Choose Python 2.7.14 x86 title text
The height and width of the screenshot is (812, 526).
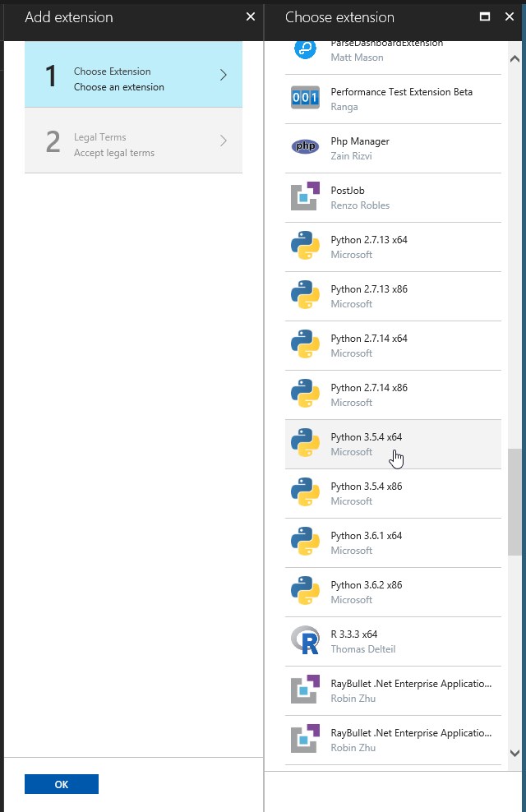pos(369,387)
